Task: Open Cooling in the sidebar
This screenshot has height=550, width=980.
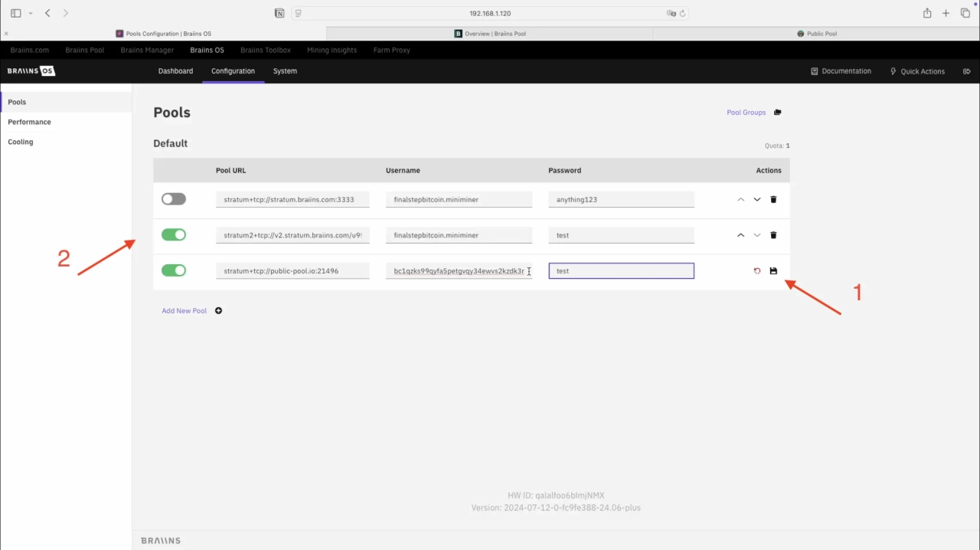Action: (x=66, y=142)
